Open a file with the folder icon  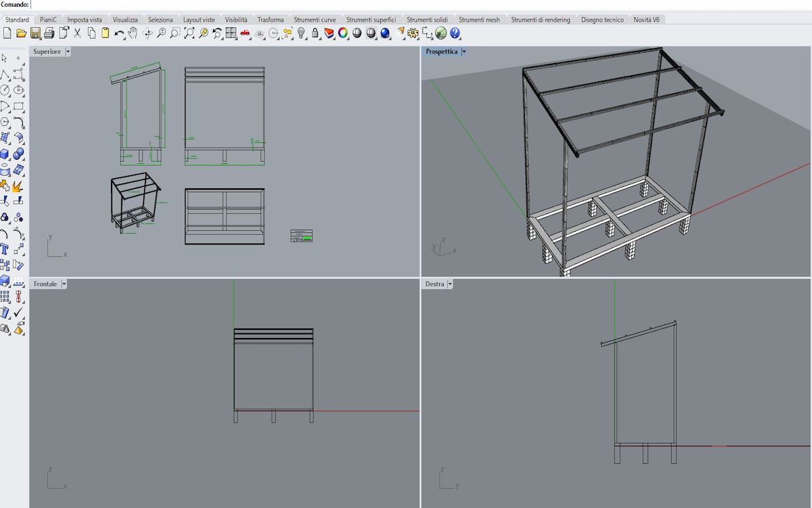[21, 33]
